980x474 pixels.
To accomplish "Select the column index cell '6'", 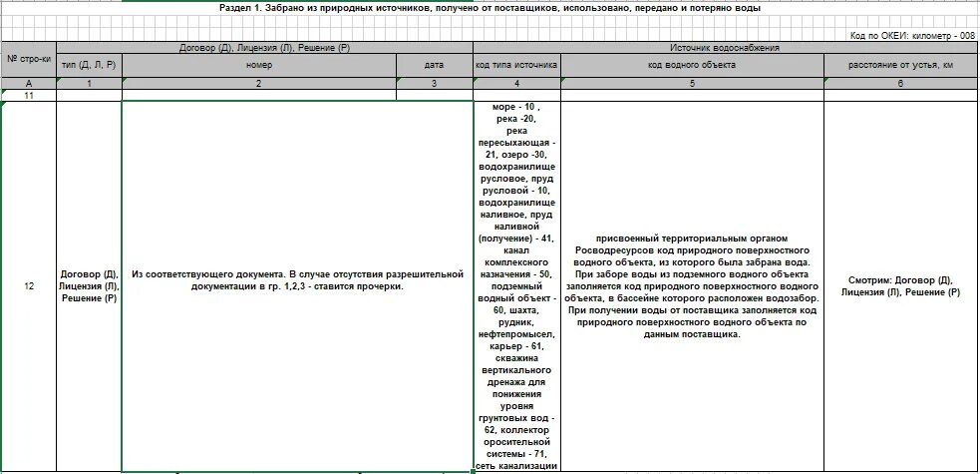I will coord(900,83).
